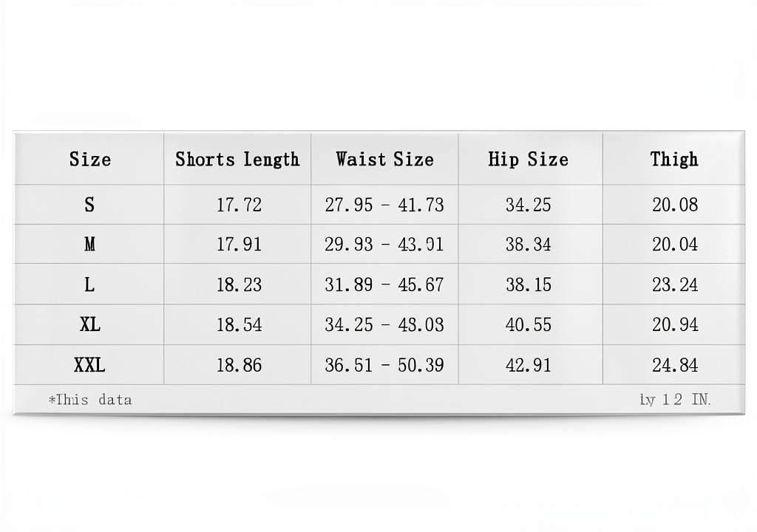Screen dimensions: 757x532
Task: Select the S size row label
Action: 89,205
